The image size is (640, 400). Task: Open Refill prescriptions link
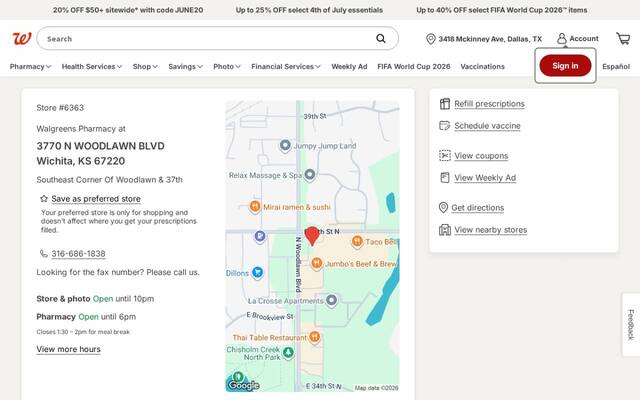489,104
